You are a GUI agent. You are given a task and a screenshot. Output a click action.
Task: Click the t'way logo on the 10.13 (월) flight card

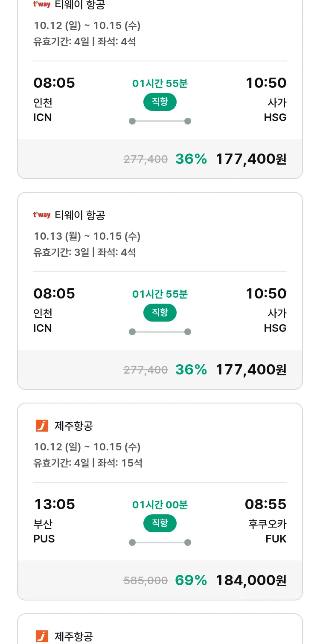click(x=42, y=215)
